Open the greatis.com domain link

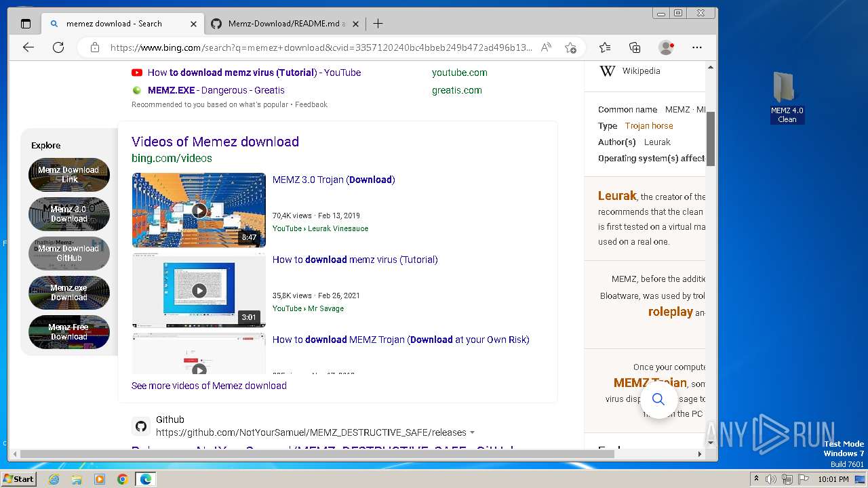coord(457,90)
